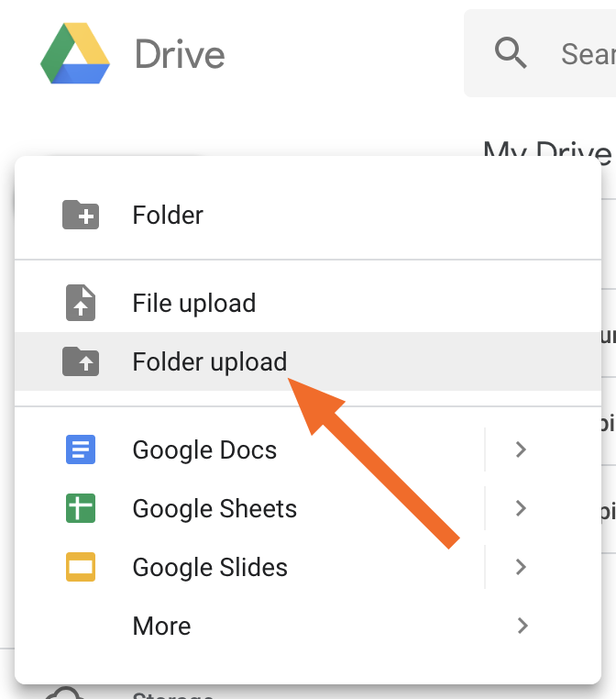
Task: Choose Folder upload from the menu
Action: coord(308,361)
